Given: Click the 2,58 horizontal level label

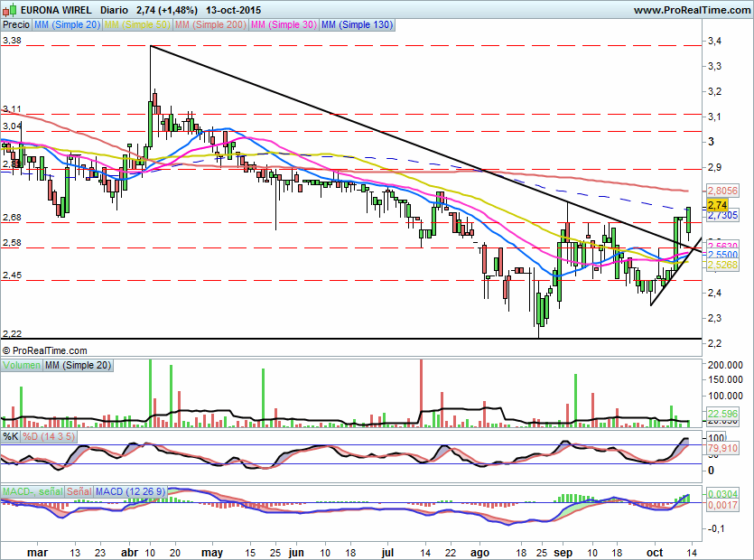Looking at the screenshot, I should tap(12, 243).
